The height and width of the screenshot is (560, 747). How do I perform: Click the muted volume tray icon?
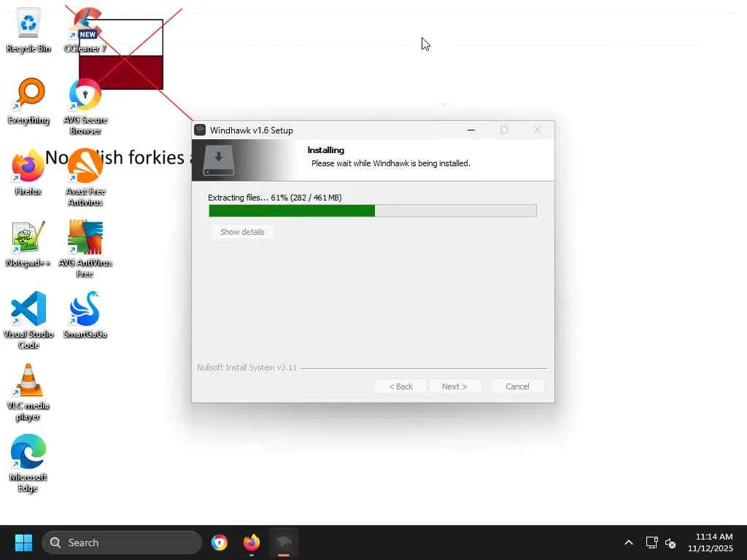tap(670, 542)
